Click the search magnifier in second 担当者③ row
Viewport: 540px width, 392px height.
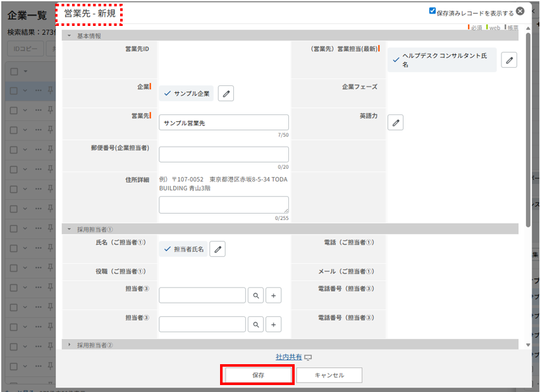[255, 324]
